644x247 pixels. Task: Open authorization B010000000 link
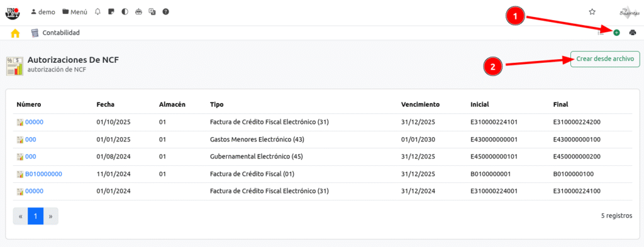point(43,174)
